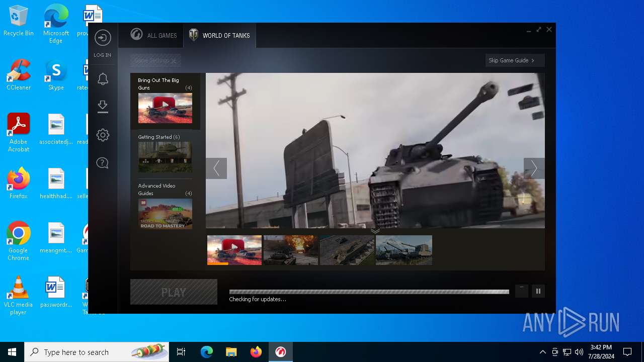Open Firefox desktop shortcut
This screenshot has height=362, width=644.
pyautogui.click(x=19, y=184)
